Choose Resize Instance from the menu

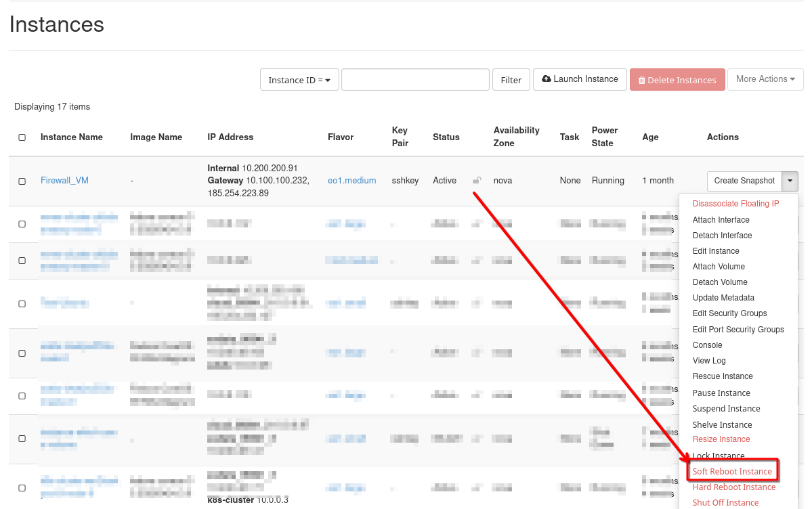[x=721, y=440]
